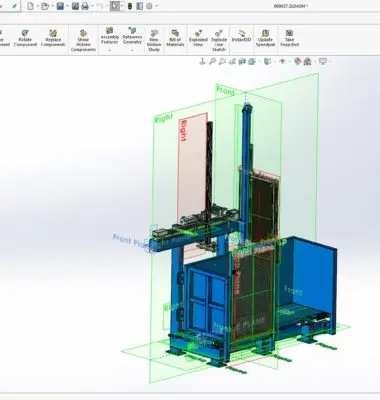Screen dimensions: 380x400
Task: Click the New document icon
Action: tap(30, 6)
